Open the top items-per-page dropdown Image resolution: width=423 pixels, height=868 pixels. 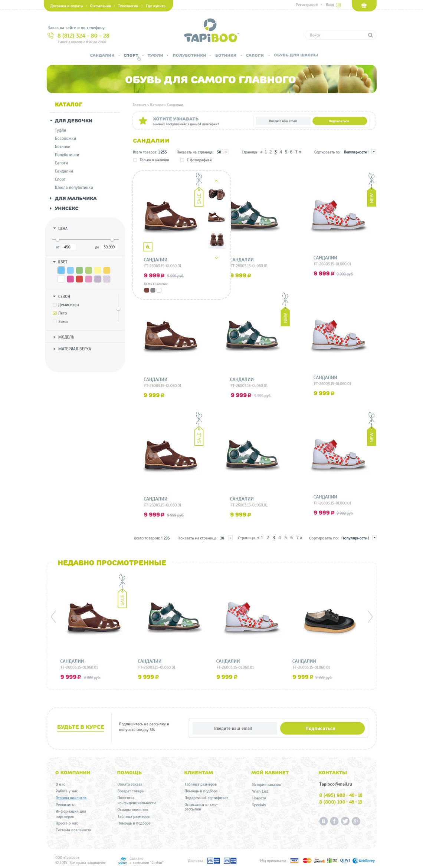[x=226, y=152]
